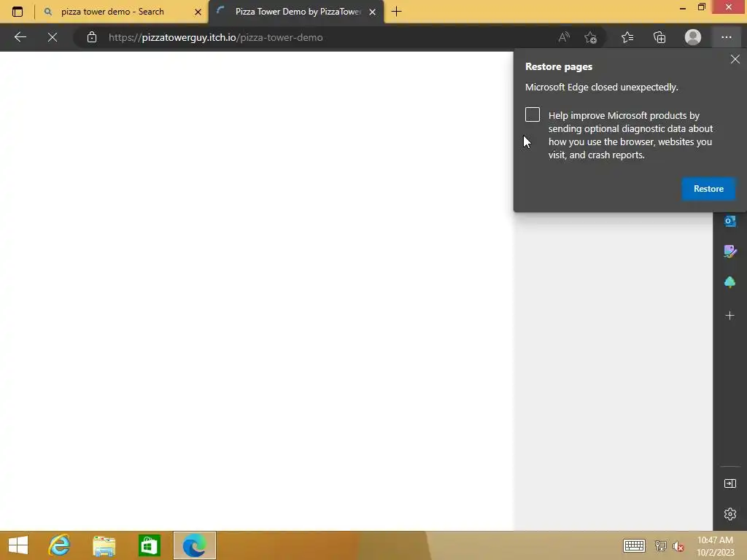Select Microsoft Edge in taskbar
Viewport: 747px width, 560px height.
pyautogui.click(x=194, y=545)
